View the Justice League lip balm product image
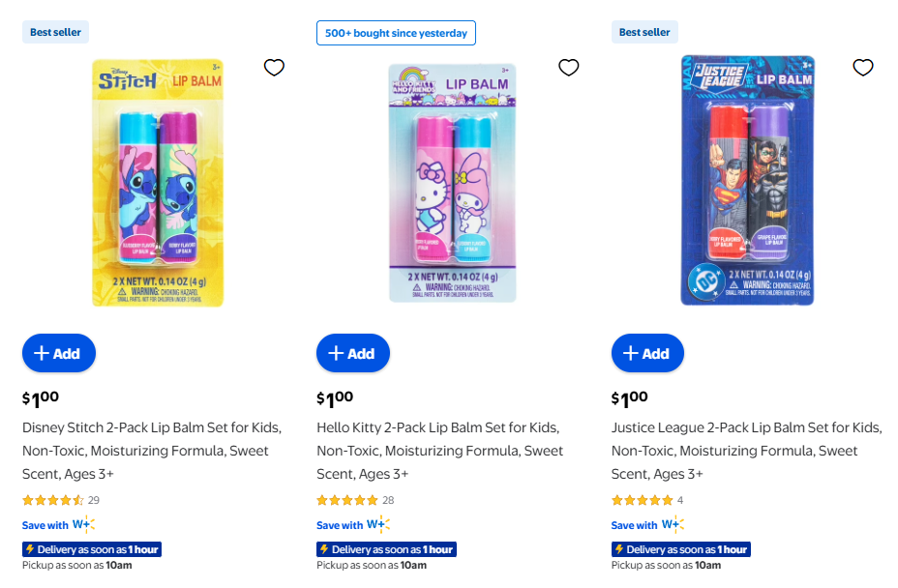The image size is (898, 588). click(747, 181)
